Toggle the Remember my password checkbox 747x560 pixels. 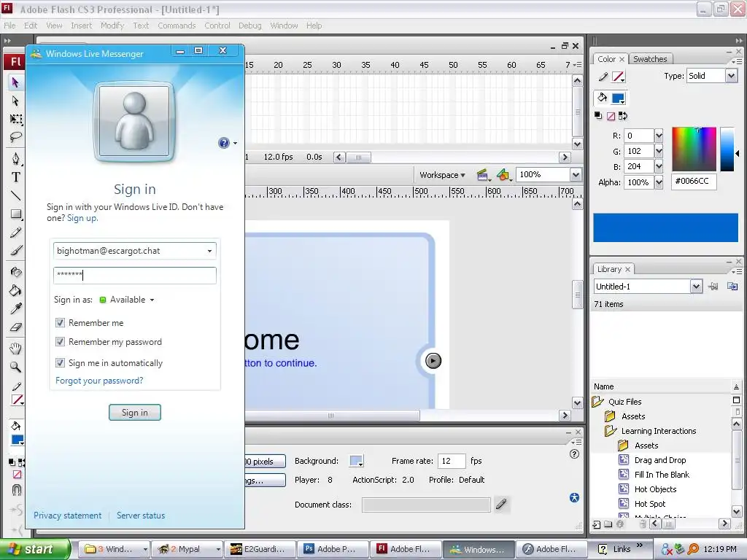click(60, 342)
